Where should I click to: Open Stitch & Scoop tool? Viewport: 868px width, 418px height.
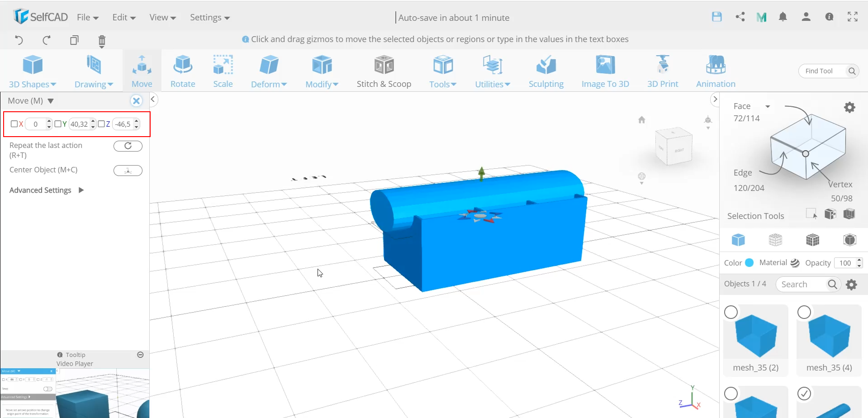(x=384, y=71)
